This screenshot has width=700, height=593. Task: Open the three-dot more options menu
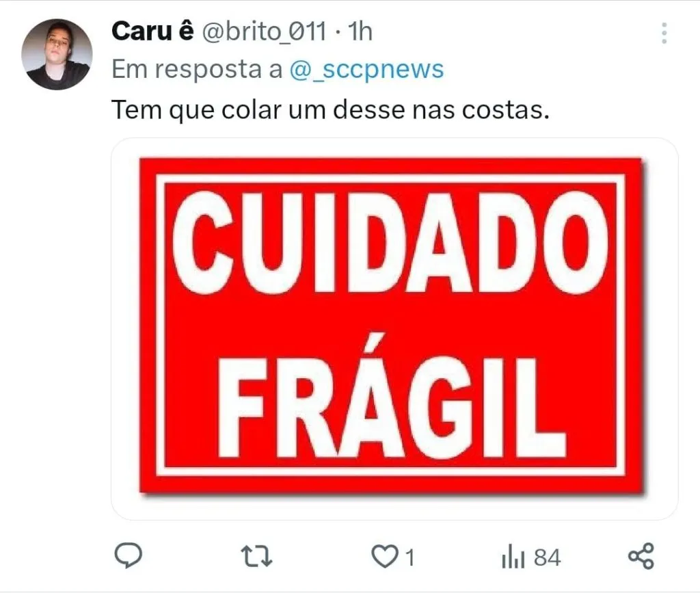click(x=664, y=33)
